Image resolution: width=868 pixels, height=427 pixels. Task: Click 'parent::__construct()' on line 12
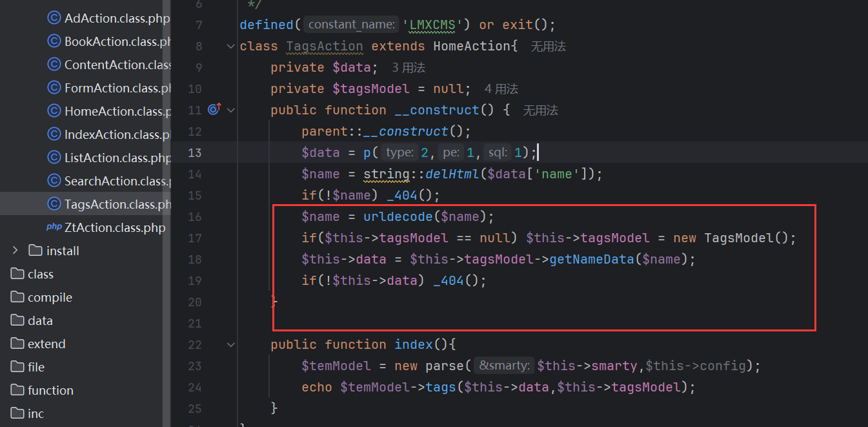pos(383,131)
